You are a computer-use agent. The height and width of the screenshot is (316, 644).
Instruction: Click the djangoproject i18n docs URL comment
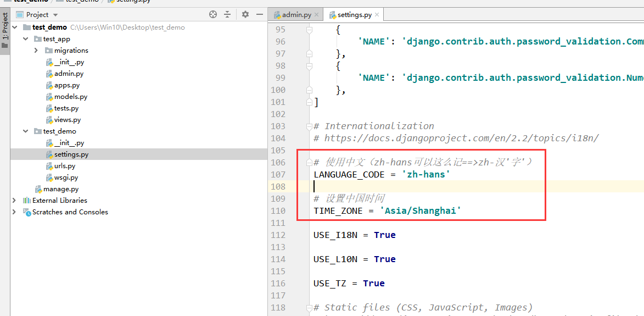(x=456, y=138)
